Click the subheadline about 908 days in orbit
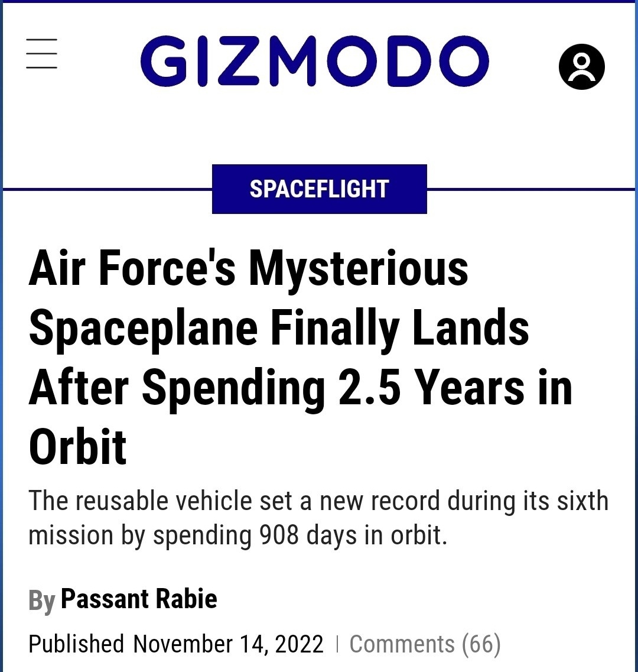This screenshot has width=638, height=672. click(318, 518)
